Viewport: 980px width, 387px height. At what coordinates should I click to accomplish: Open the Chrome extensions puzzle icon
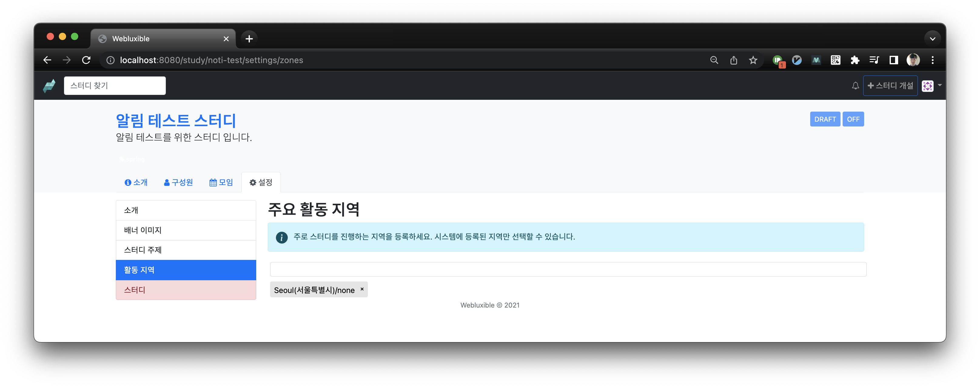(x=855, y=60)
